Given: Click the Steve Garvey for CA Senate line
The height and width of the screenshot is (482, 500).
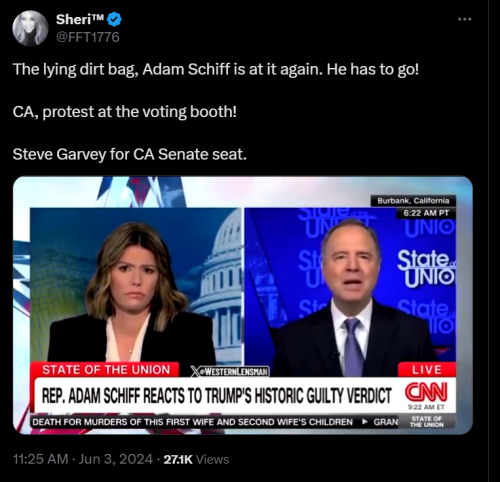Looking at the screenshot, I should coord(130,154).
